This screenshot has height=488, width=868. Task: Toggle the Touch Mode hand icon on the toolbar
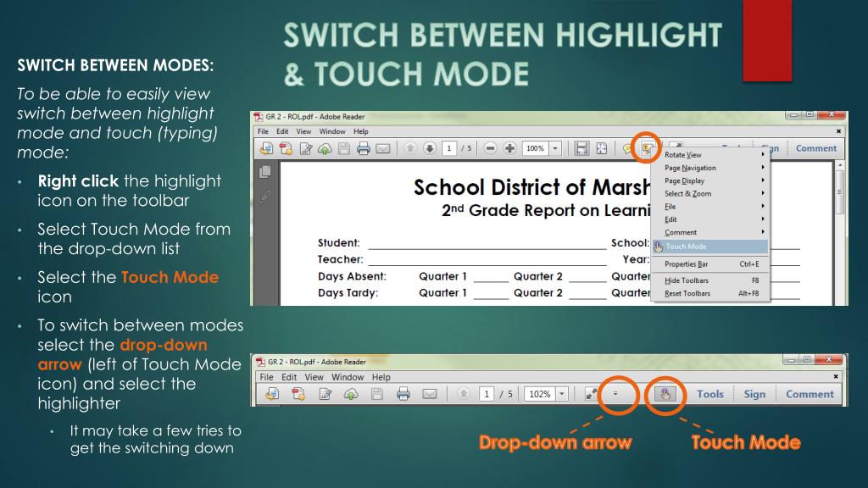(665, 394)
